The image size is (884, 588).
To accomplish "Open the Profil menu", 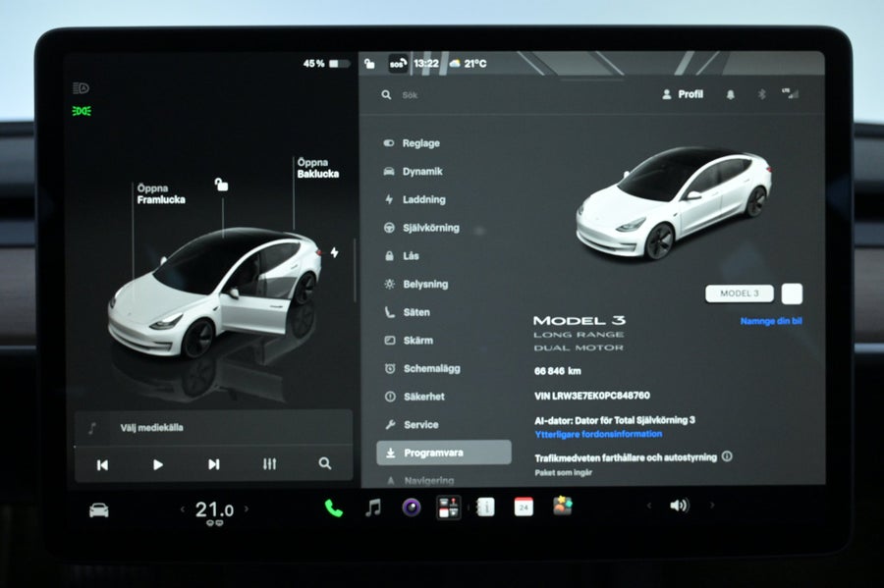I will click(683, 94).
